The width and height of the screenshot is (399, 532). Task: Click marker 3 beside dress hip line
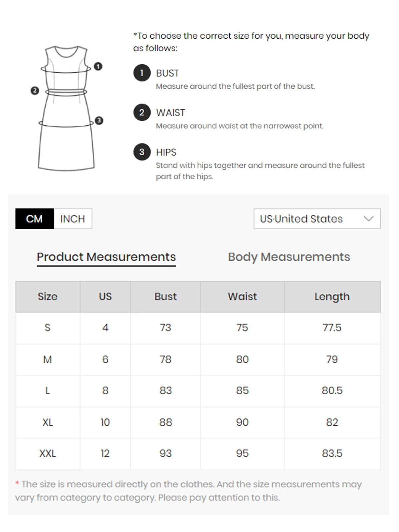click(x=99, y=120)
